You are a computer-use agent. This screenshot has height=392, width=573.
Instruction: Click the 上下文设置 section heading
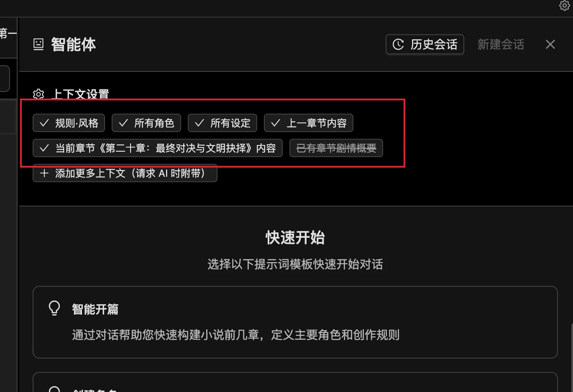tap(80, 94)
